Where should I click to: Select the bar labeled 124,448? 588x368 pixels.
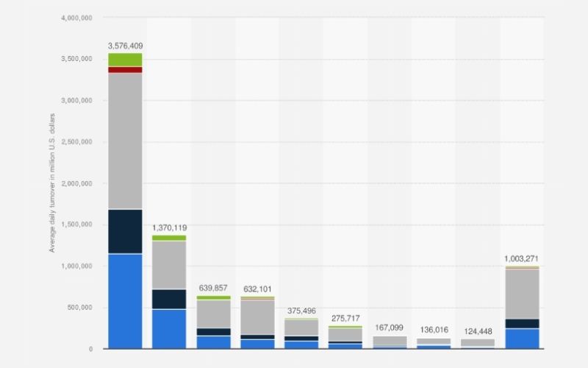[x=478, y=343]
